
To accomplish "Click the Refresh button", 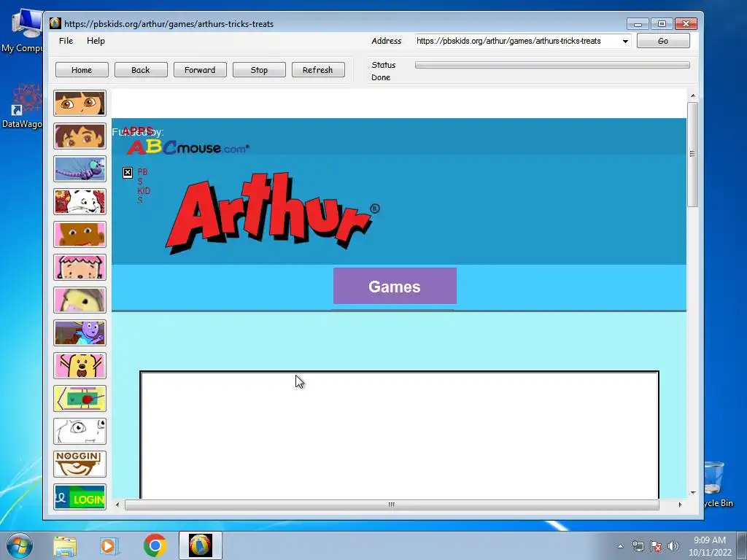I will (318, 69).
